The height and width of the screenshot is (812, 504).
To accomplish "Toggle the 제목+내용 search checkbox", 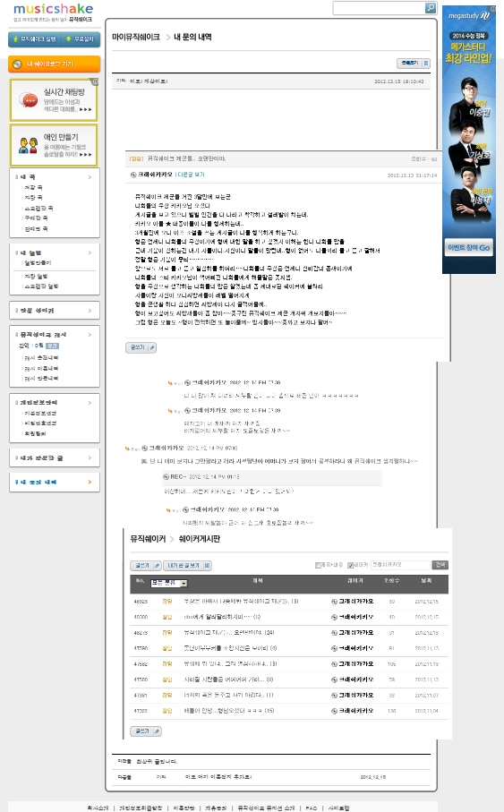I will point(318,565).
